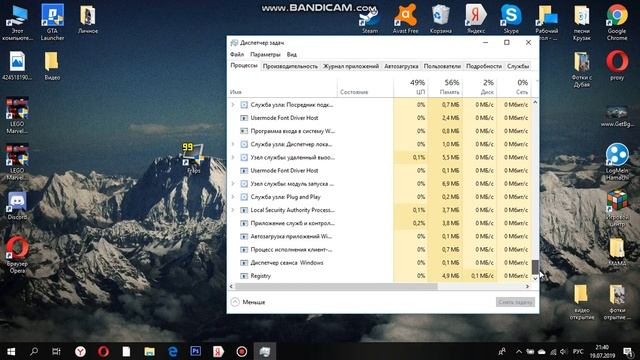Image resolution: width=640 pixels, height=360 pixels.
Task: Click the volume icon in tray
Action: click(563, 351)
